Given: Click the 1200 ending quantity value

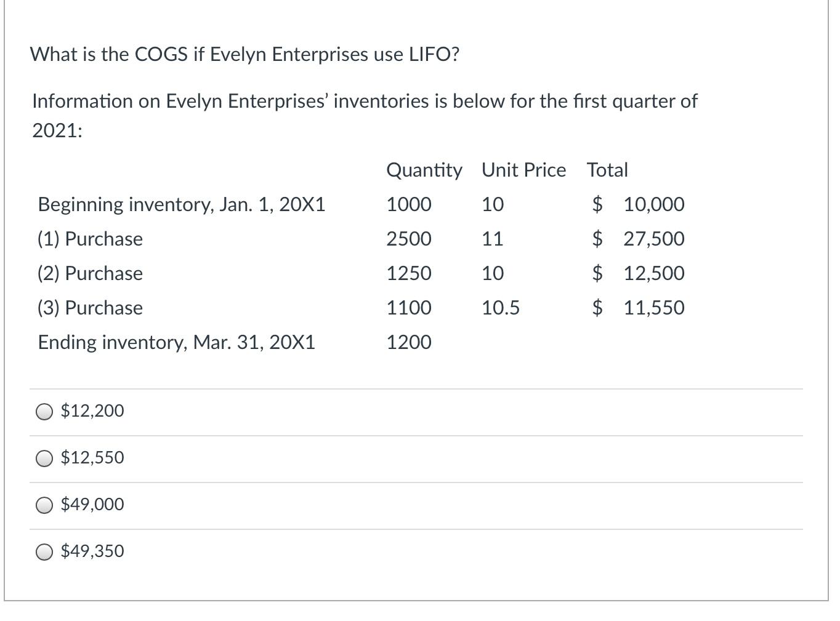Looking at the screenshot, I should [x=409, y=342].
